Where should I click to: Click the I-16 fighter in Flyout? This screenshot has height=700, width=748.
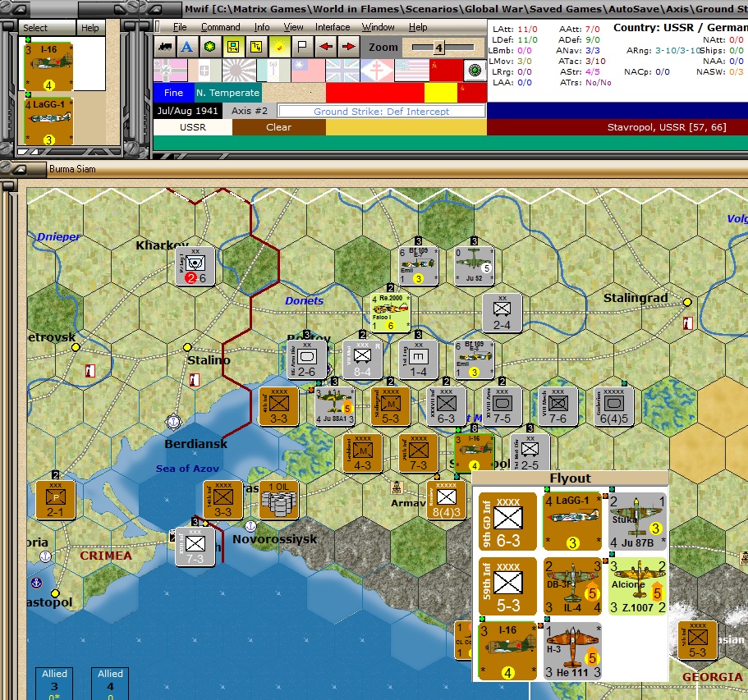[x=507, y=652]
